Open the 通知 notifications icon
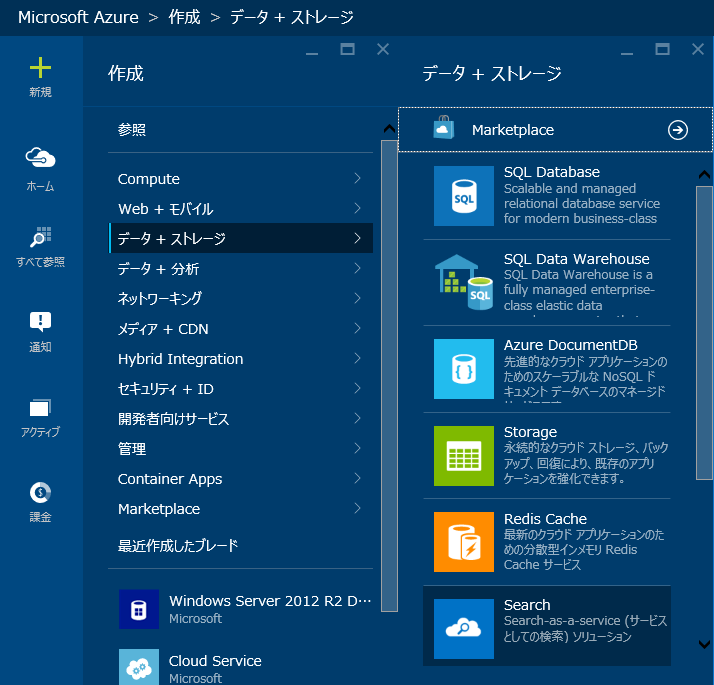The image size is (714, 685). [x=40, y=322]
